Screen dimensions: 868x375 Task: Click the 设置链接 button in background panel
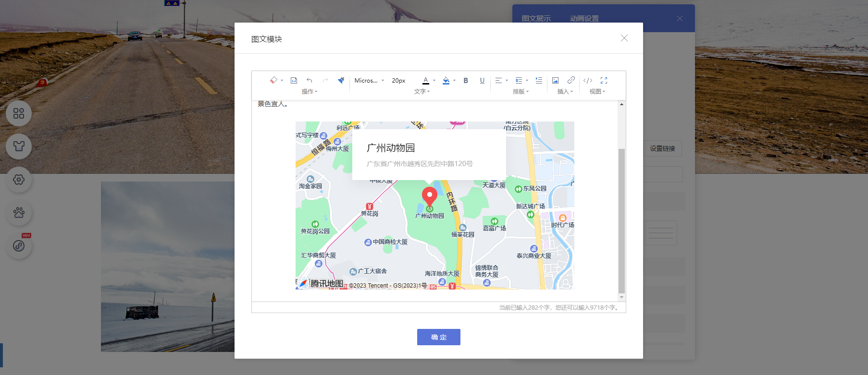(x=663, y=148)
